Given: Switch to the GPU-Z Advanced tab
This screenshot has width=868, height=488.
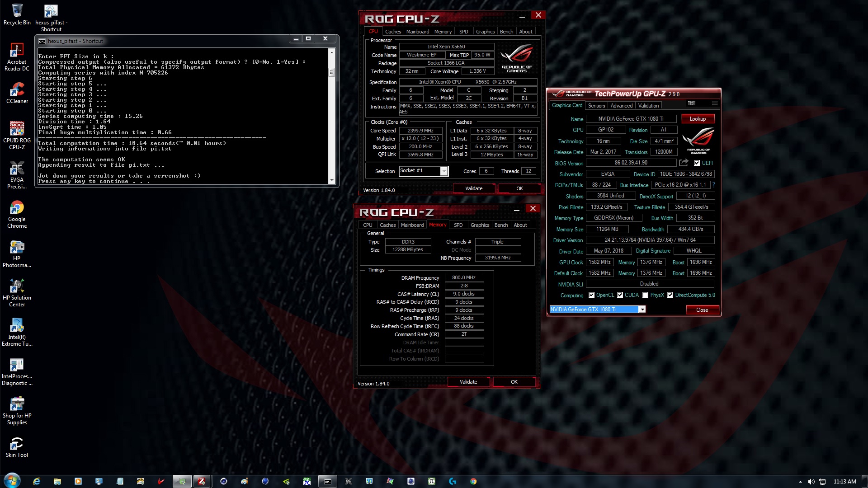Looking at the screenshot, I should [622, 106].
